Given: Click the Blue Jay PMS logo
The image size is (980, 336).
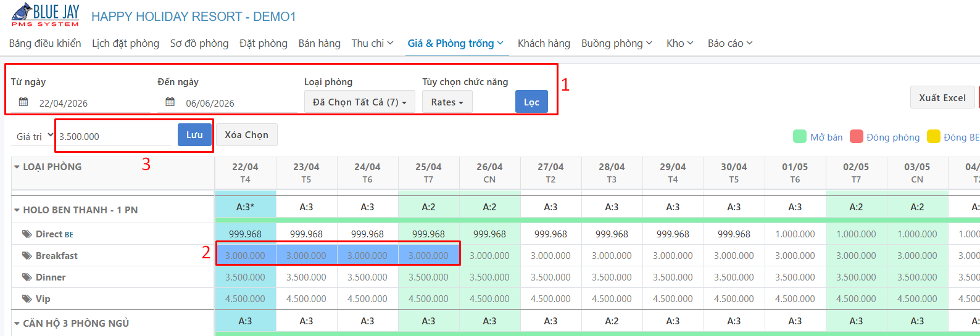Looking at the screenshot, I should tap(45, 15).
